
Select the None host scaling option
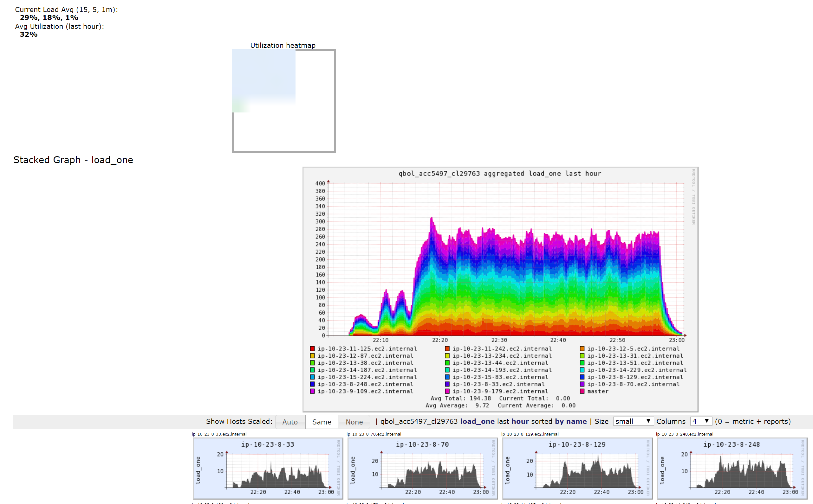(354, 422)
